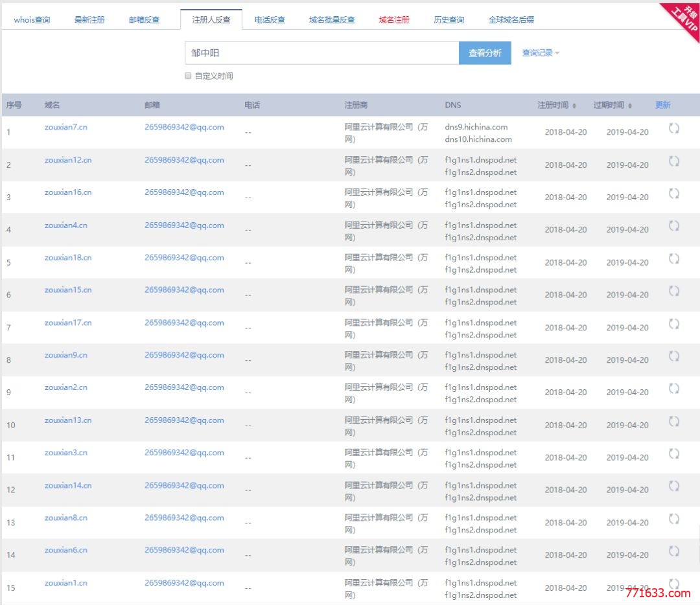Refresh the zouxian17.cn row
Screen dimensions: 700x605
pos(673,324)
